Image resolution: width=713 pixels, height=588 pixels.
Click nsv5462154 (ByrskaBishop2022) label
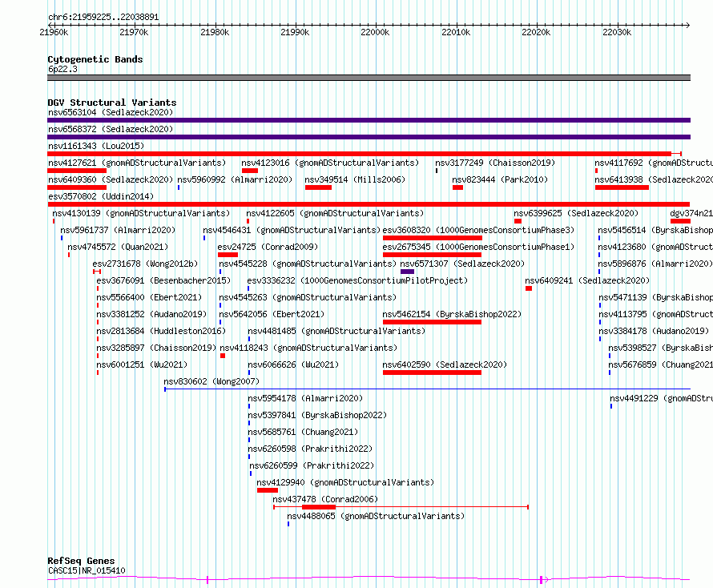pos(452,314)
